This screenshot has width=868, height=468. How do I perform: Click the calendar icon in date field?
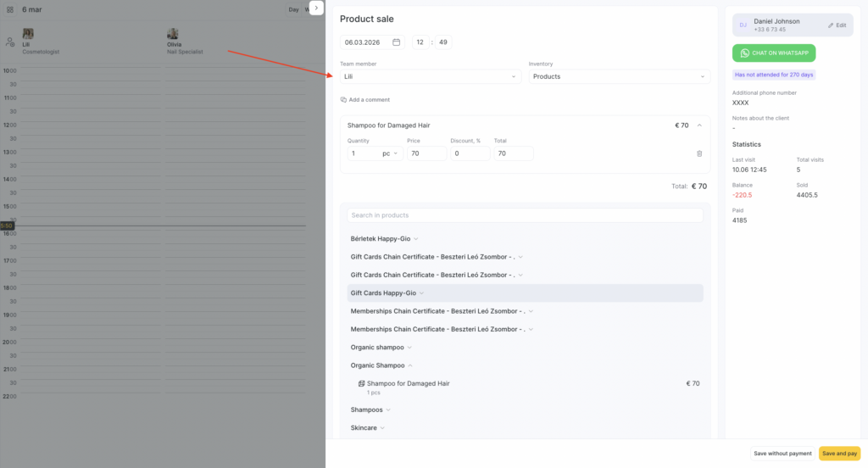[x=396, y=42]
